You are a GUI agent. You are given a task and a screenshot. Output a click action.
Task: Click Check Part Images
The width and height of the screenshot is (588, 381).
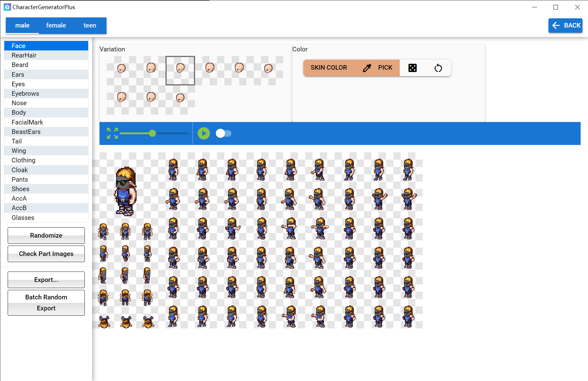(x=46, y=253)
